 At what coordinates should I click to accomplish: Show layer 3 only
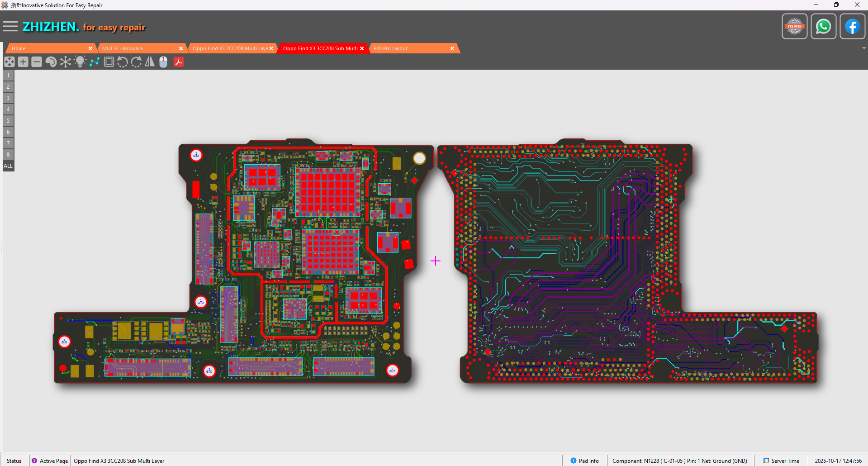(x=8, y=98)
